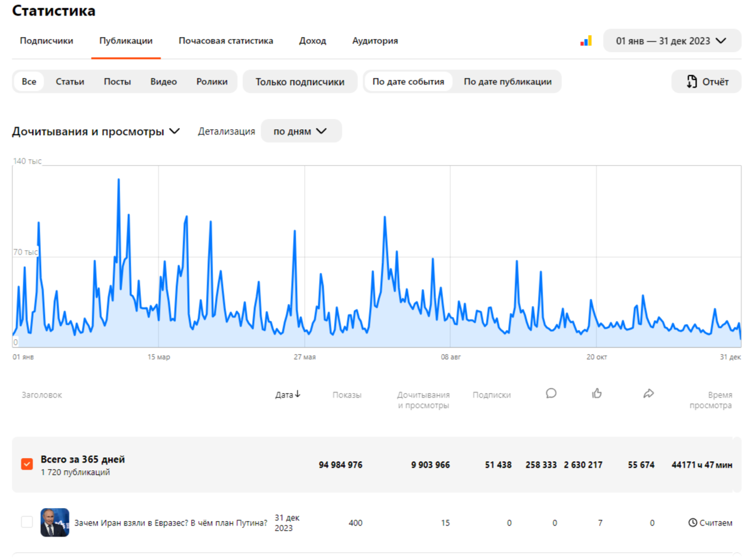Open the Доход tab

tap(313, 41)
